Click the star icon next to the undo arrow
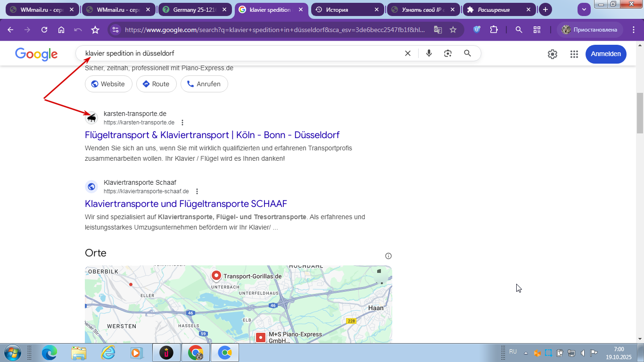This screenshot has width=644, height=362. coord(95,30)
